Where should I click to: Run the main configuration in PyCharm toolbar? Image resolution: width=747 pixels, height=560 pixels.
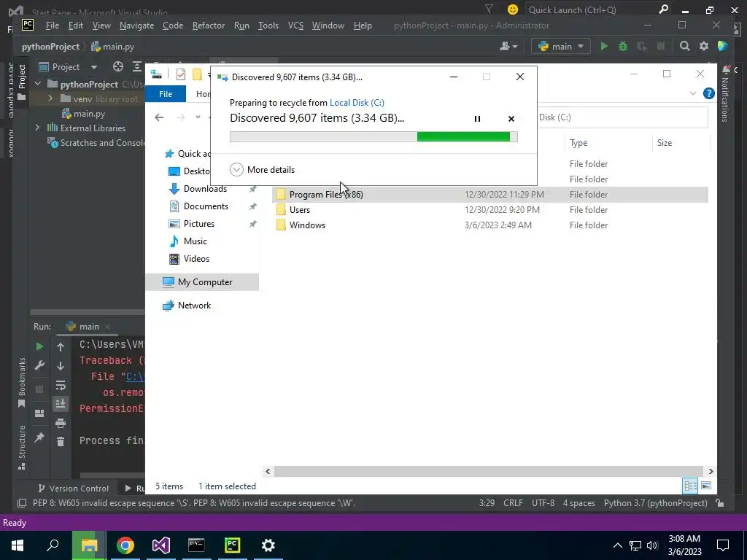coord(604,46)
